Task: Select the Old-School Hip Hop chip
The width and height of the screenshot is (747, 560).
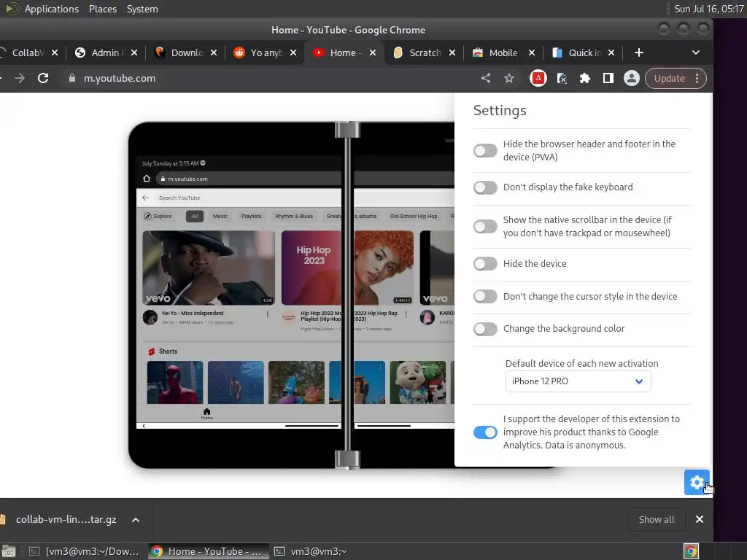Action: (x=414, y=216)
